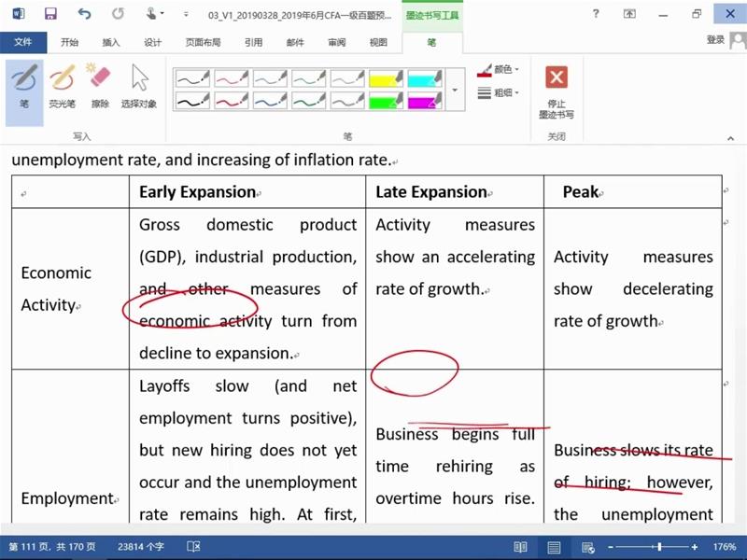Choose the yellow highlighter pen
Viewport: 747px width, 560px height.
coord(386,78)
